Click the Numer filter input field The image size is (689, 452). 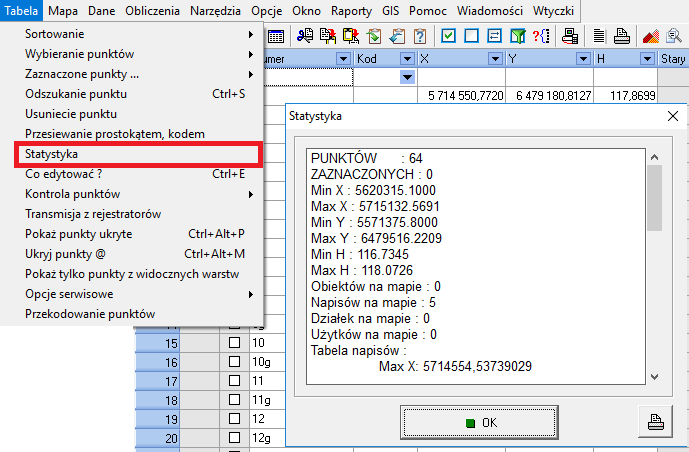tap(308, 77)
